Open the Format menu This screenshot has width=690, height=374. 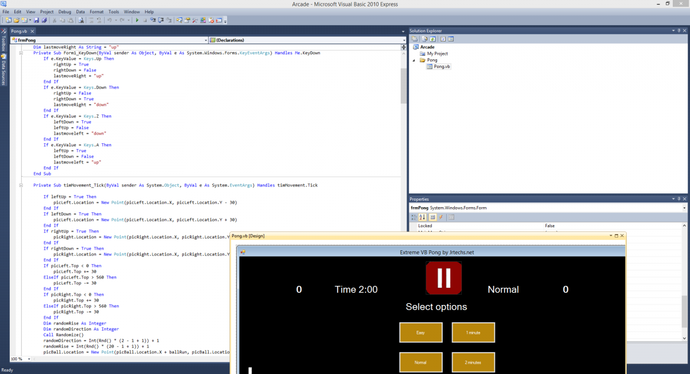click(96, 12)
